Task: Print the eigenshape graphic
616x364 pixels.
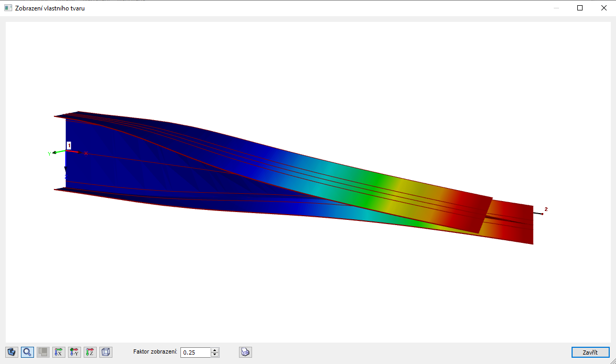Action: pyautogui.click(x=246, y=352)
